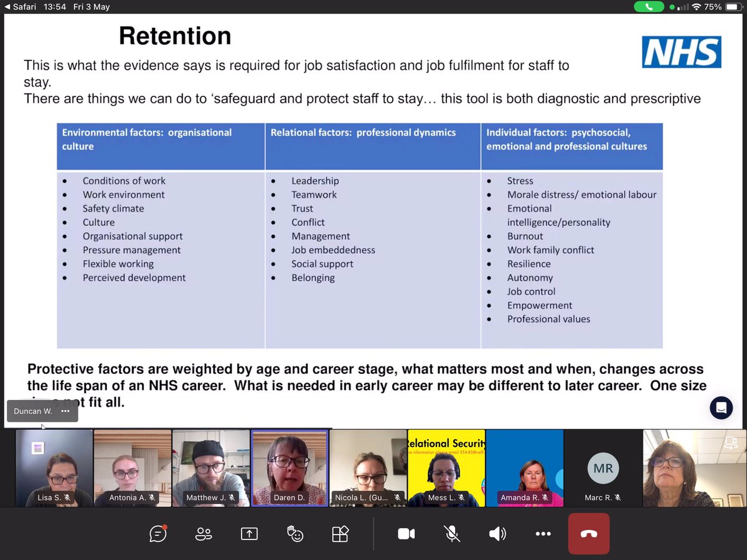The height and width of the screenshot is (560, 747).
Task: Tap the Wi-Fi status icon
Action: [x=696, y=7]
